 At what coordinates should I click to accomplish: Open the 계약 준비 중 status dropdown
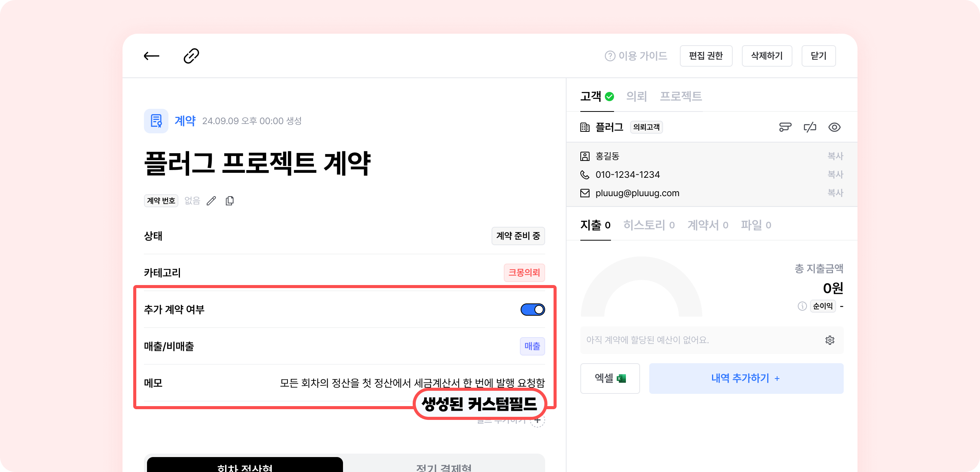[x=518, y=236]
